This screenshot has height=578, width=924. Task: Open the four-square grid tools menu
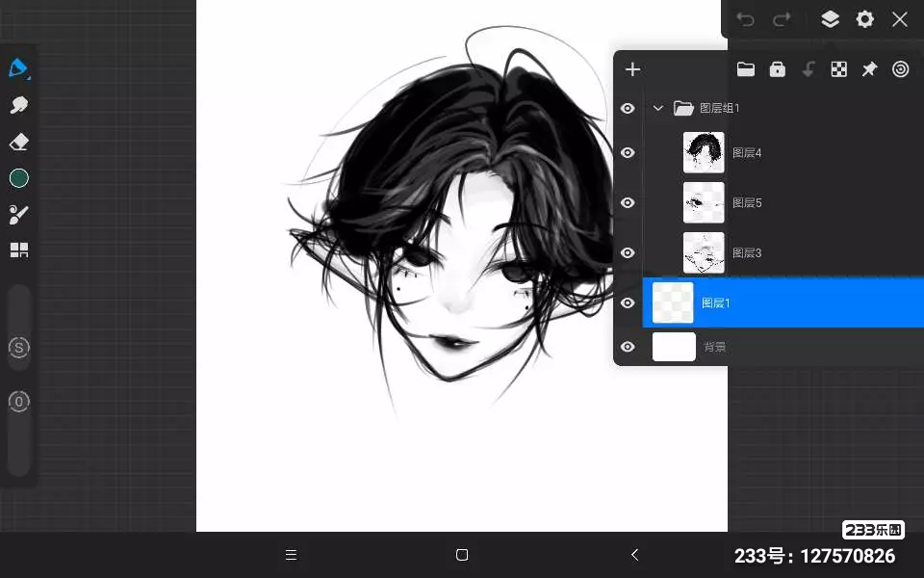click(18, 250)
